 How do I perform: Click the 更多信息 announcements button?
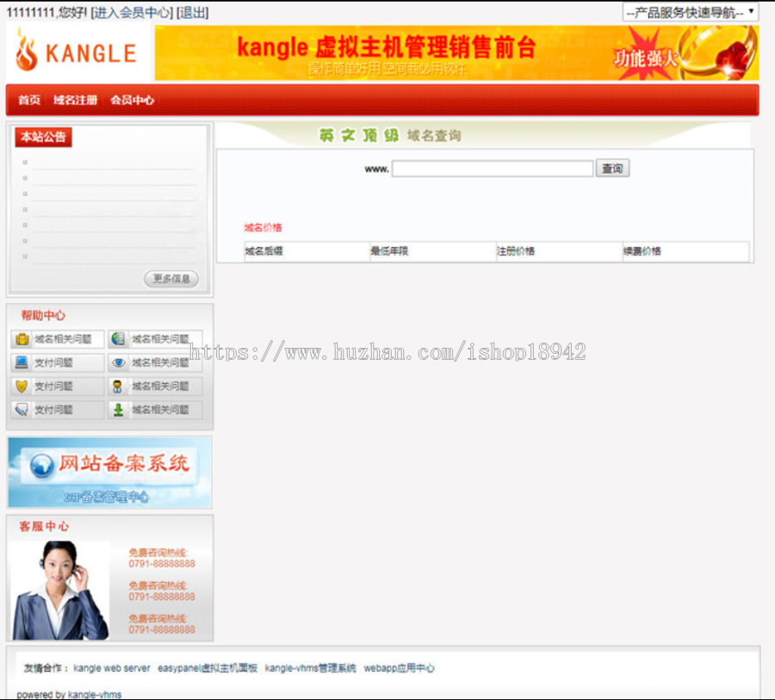[x=170, y=279]
